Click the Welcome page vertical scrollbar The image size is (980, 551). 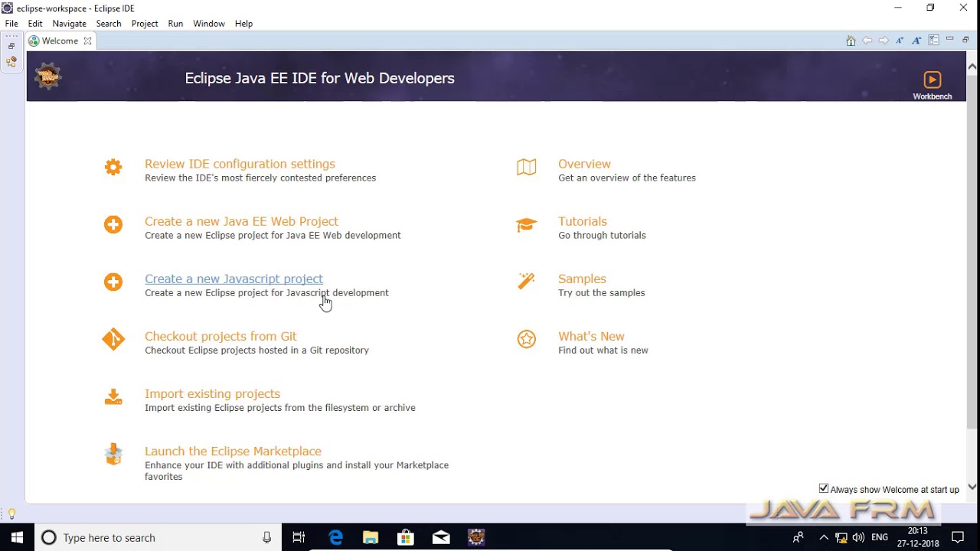tap(972, 253)
